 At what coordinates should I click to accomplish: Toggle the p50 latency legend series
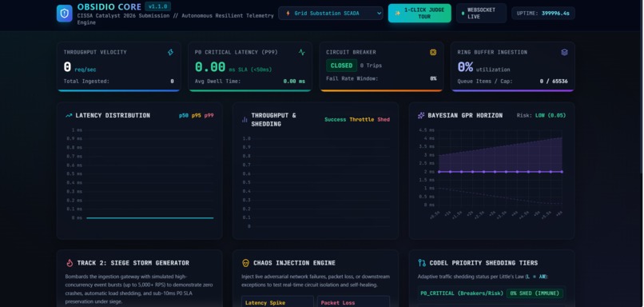[184, 115]
